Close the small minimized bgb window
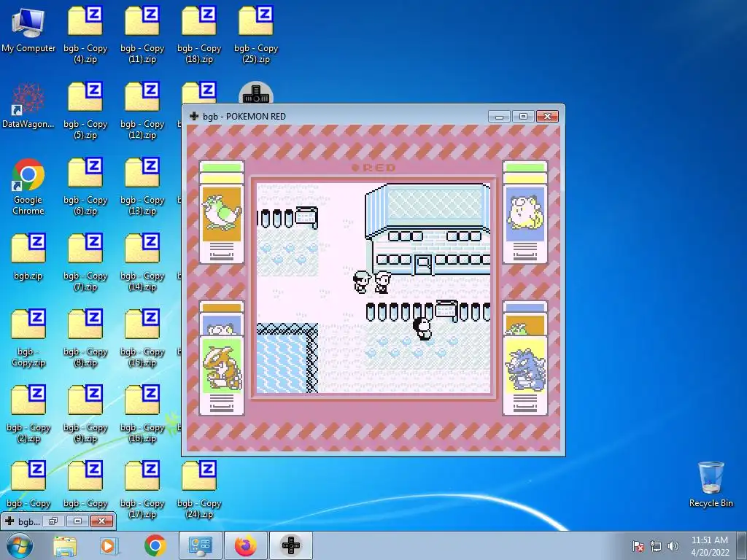 101,521
